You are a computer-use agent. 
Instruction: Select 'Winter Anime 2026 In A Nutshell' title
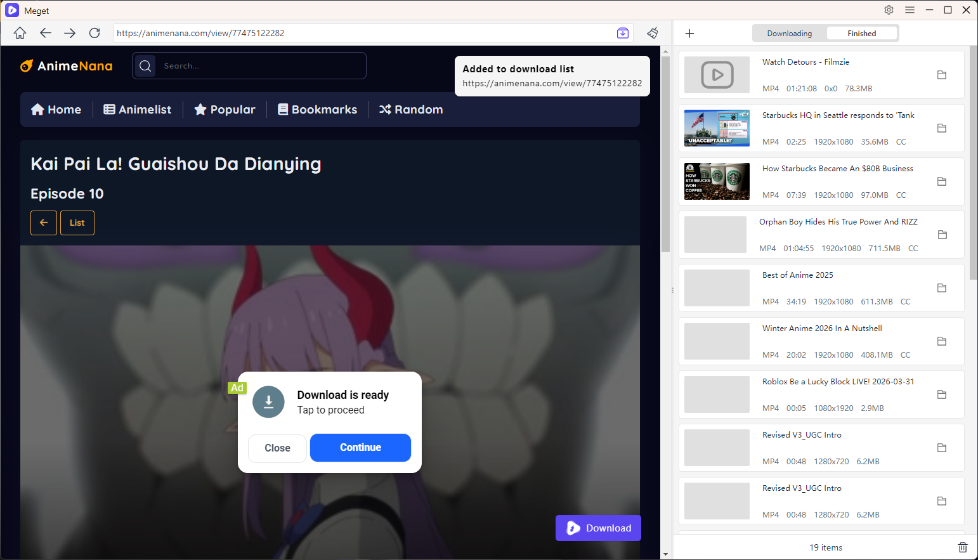pyautogui.click(x=822, y=329)
